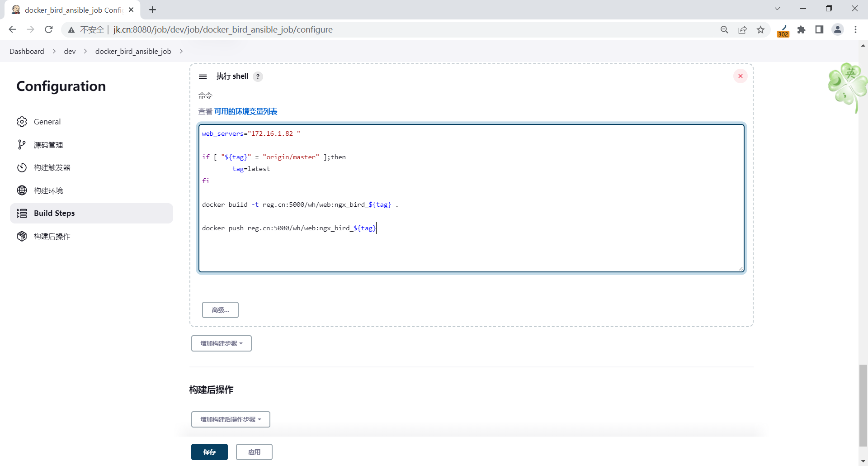Image resolution: width=868 pixels, height=466 pixels.
Task: Click the build step drag handle icon
Action: click(203, 76)
